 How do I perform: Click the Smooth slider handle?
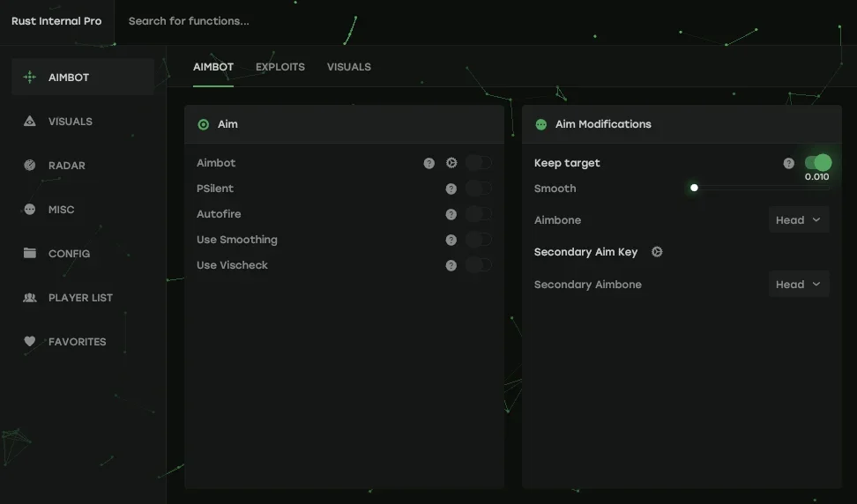coord(694,188)
